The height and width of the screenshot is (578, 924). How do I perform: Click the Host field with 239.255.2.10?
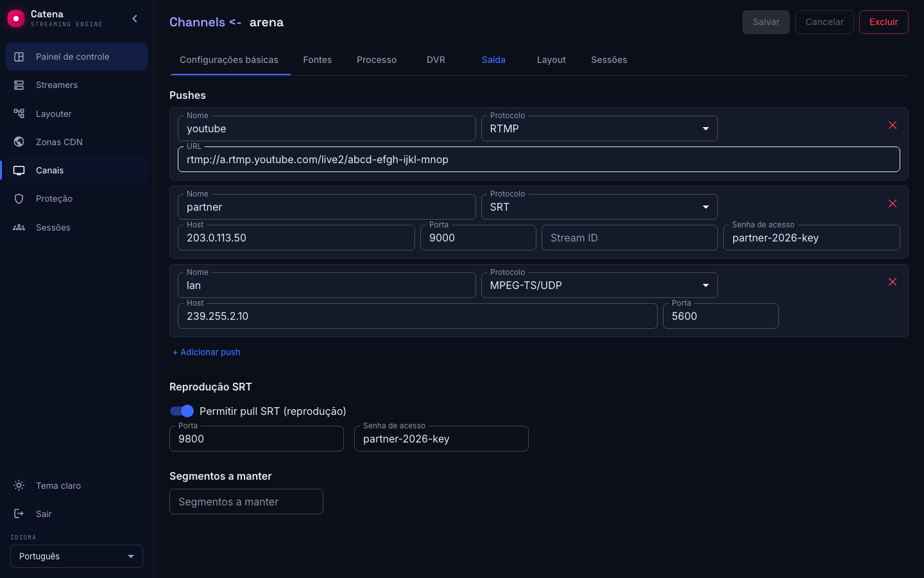[418, 316]
